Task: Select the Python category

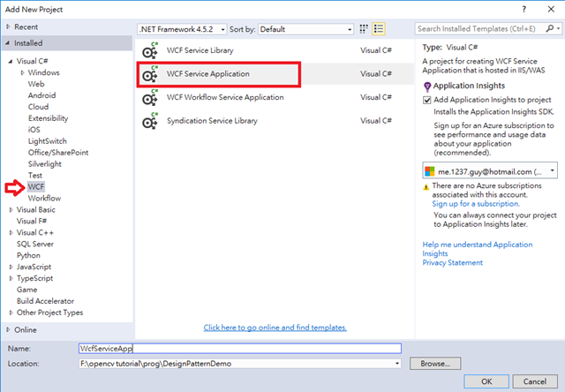Action: 28,255
